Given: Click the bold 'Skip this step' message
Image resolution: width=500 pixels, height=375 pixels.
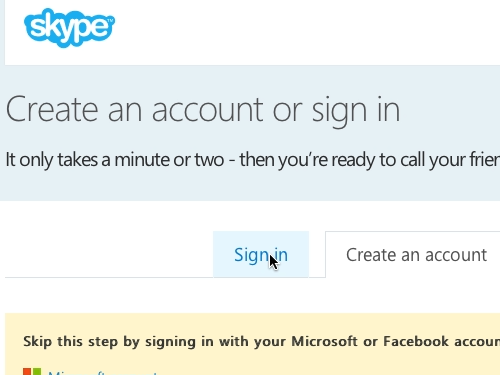Looking at the screenshot, I should [x=262, y=342].
